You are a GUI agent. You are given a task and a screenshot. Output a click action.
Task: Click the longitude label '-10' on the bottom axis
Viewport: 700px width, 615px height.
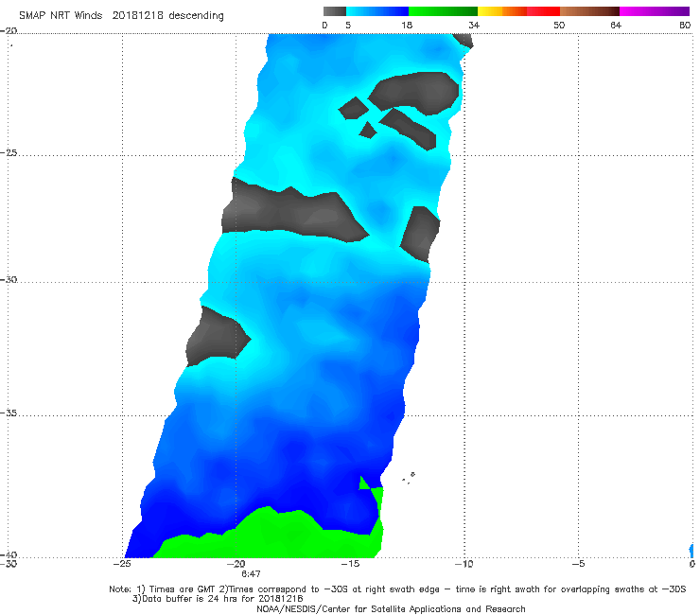click(x=464, y=564)
